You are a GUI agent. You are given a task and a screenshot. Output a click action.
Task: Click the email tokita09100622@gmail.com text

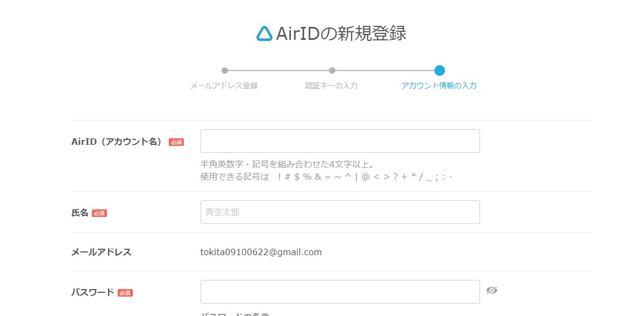coord(260,252)
